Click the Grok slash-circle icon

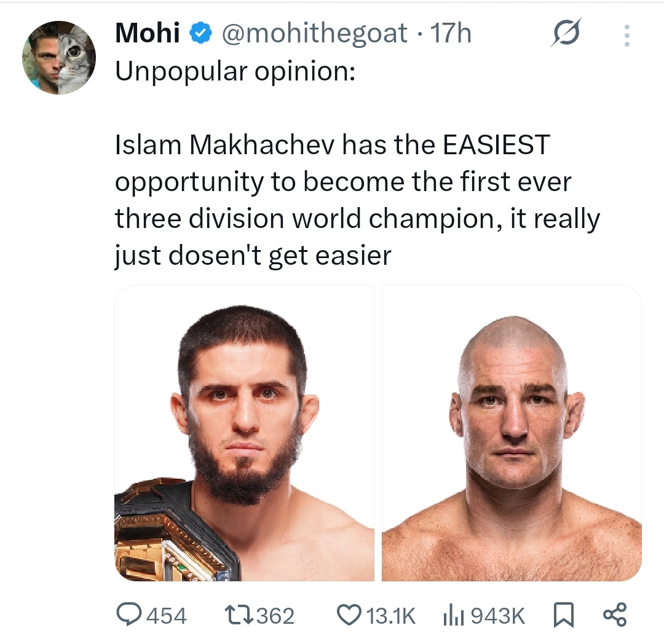click(x=566, y=33)
